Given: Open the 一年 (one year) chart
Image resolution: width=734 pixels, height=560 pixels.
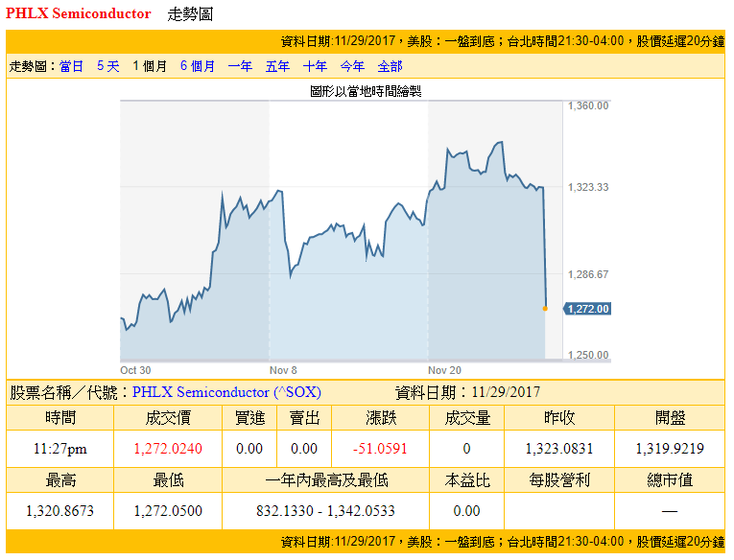Looking at the screenshot, I should pyautogui.click(x=240, y=66).
